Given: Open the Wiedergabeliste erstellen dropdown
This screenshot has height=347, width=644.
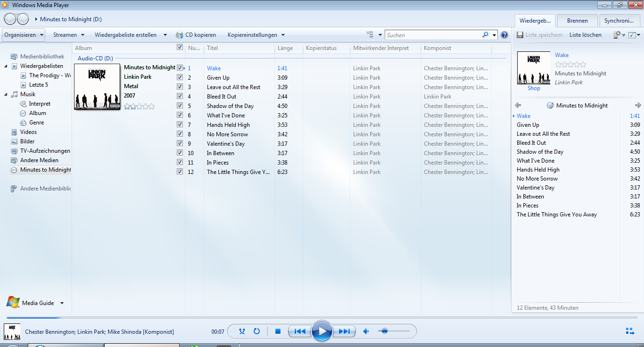Looking at the screenshot, I should pyautogui.click(x=131, y=35).
